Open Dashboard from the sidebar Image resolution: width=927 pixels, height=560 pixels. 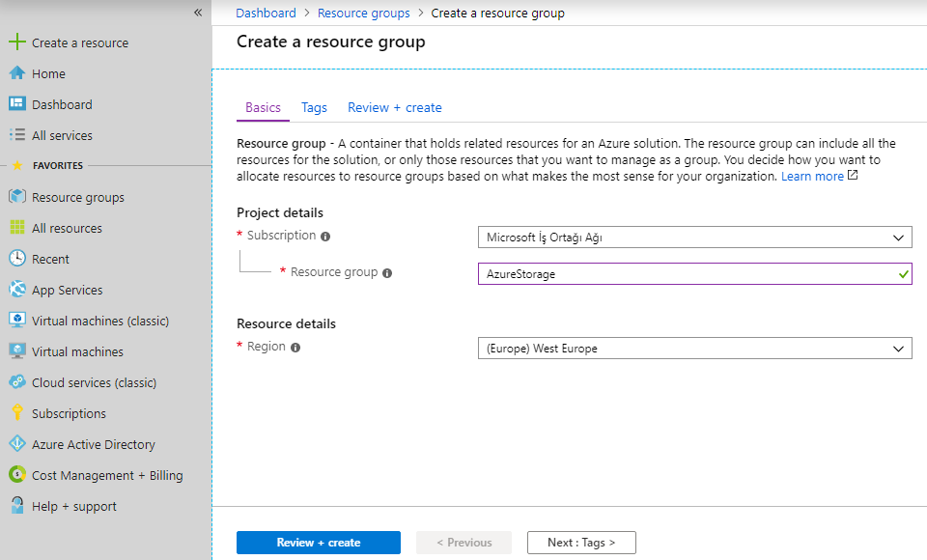coord(62,104)
